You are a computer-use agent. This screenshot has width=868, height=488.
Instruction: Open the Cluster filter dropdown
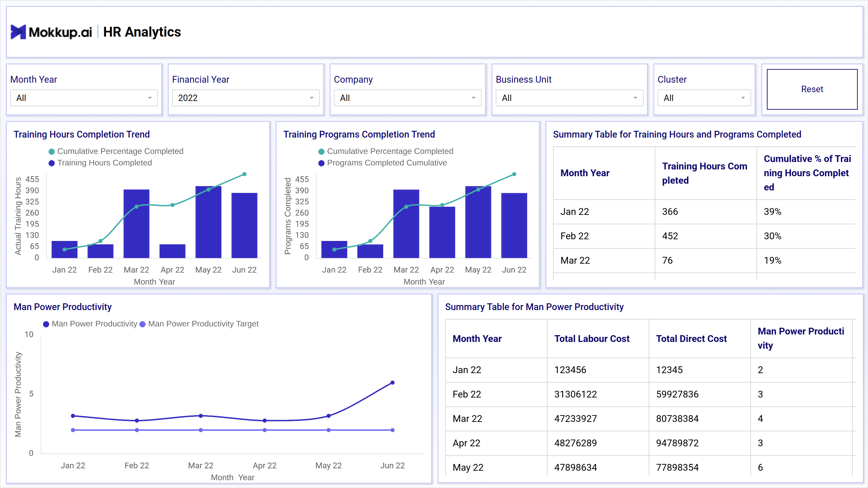704,98
